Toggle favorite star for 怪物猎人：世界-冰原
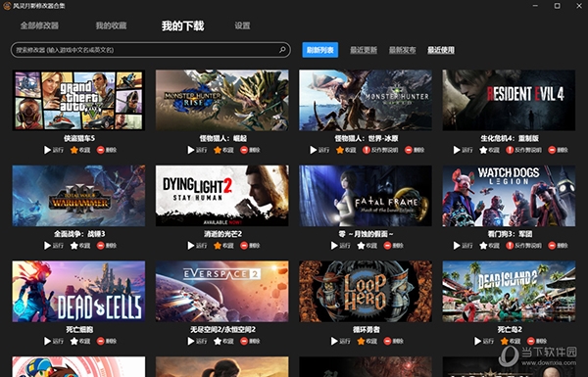Image resolution: width=588 pixels, height=377 pixels. pyautogui.click(x=346, y=150)
